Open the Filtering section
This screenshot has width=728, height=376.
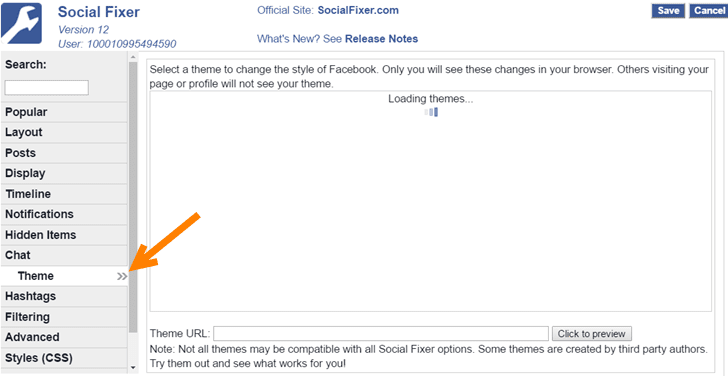click(64, 317)
